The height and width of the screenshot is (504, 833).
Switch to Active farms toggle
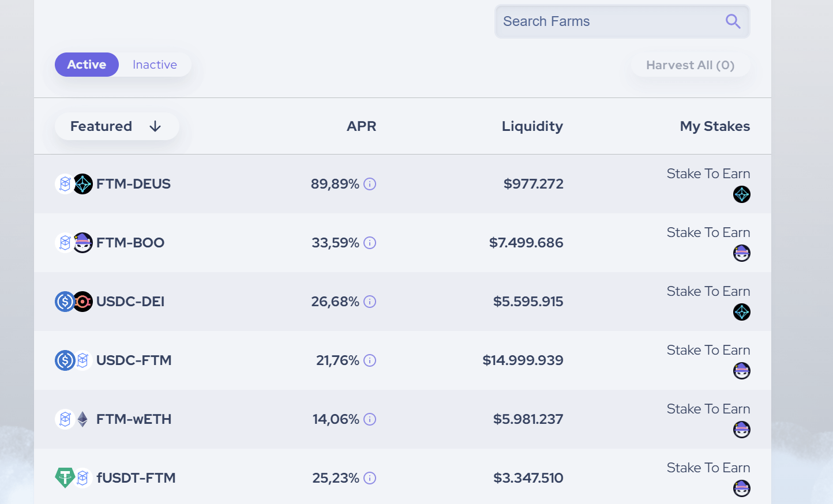point(87,65)
